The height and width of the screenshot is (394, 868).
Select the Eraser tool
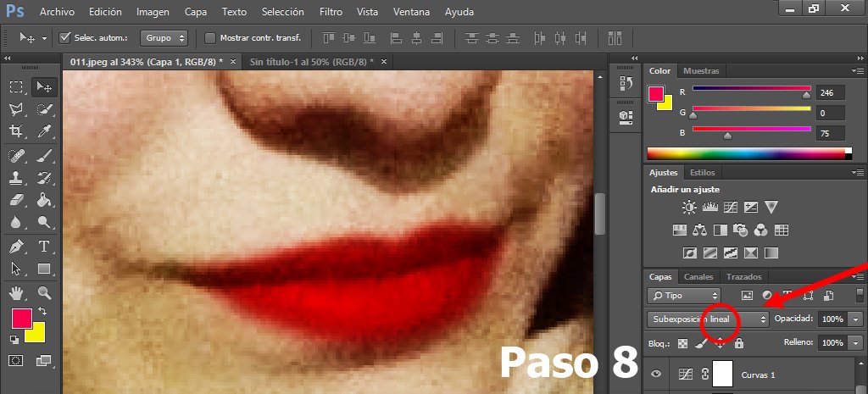point(16,200)
